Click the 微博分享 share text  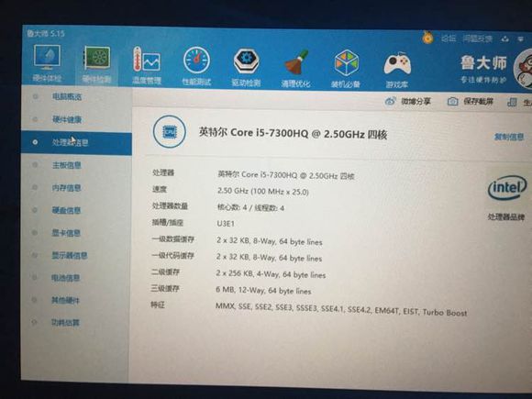(416, 101)
